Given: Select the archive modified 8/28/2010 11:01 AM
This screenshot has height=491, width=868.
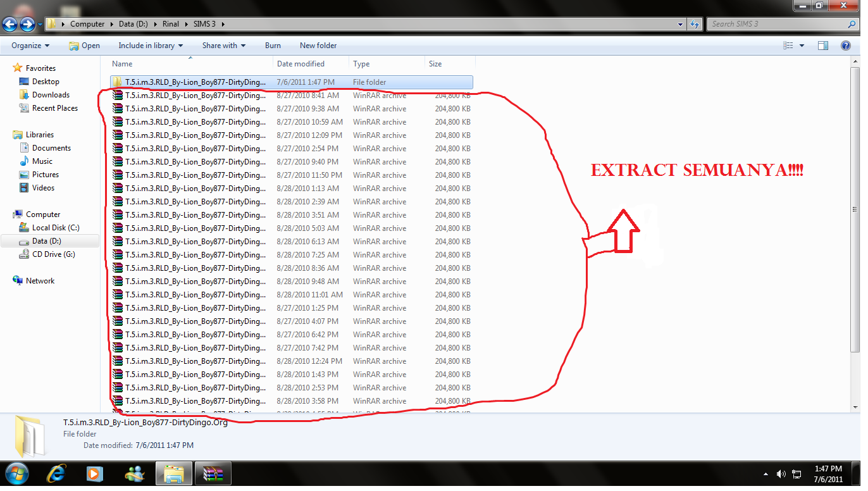Looking at the screenshot, I should click(x=291, y=295).
